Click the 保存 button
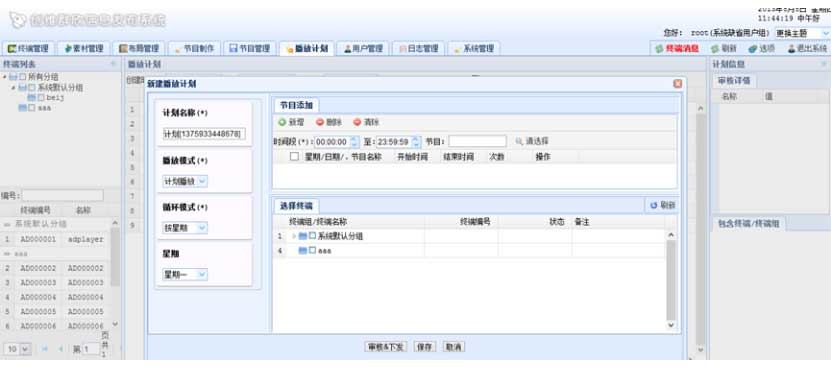 click(x=424, y=347)
